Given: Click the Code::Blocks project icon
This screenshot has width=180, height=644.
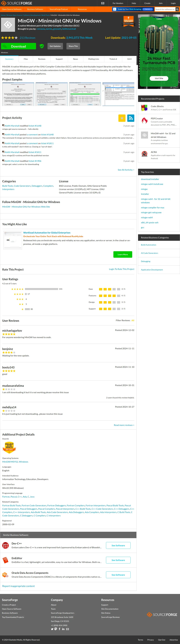Looking at the screenshot, I should click(x=144, y=108).
